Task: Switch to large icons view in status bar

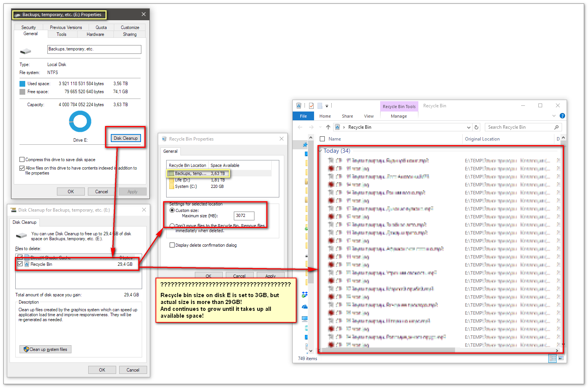Action: coord(560,358)
